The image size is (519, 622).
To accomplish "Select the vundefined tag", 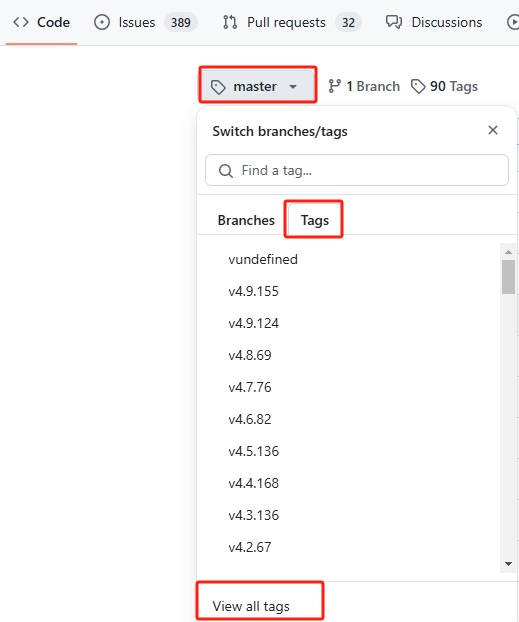I will tap(263, 259).
